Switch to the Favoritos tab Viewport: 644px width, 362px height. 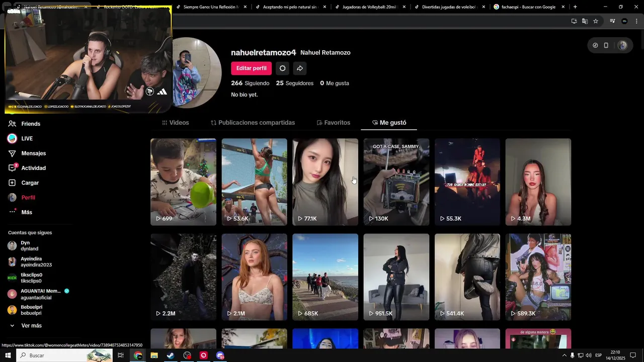tap(333, 123)
